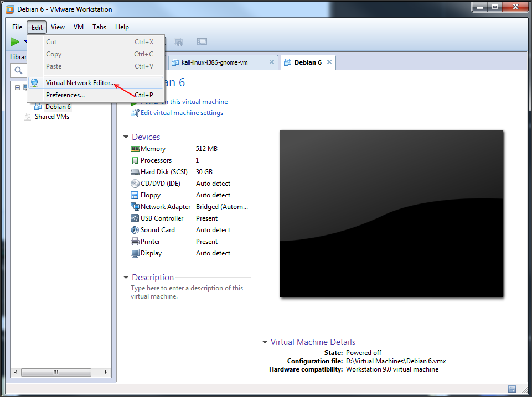Image resolution: width=532 pixels, height=397 pixels.
Task: Click the Network Adapter device icon
Action: [x=135, y=207]
